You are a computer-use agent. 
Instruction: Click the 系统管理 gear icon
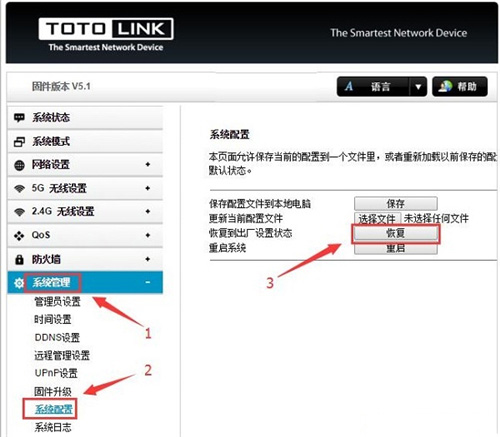(x=19, y=283)
